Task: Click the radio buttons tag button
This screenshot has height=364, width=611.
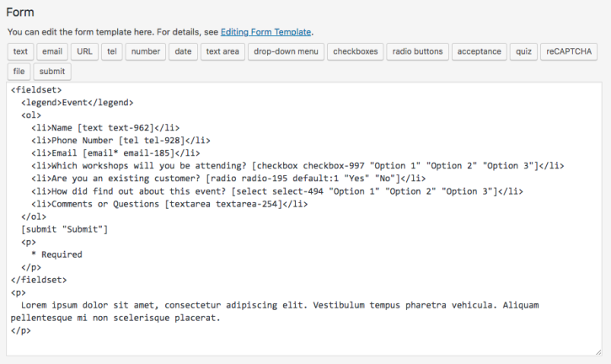Action: coord(417,51)
